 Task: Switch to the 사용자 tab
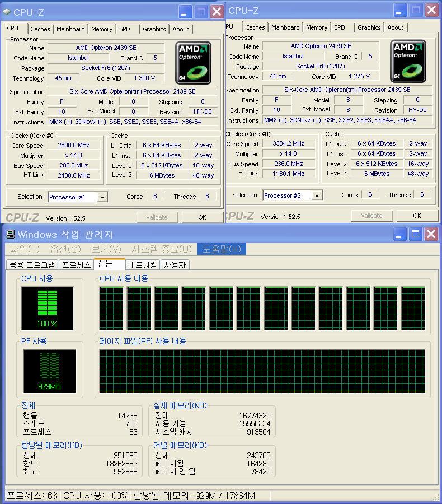175,265
